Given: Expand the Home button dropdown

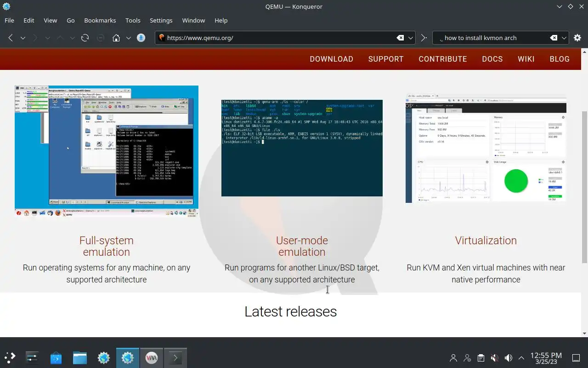Looking at the screenshot, I should tap(129, 38).
